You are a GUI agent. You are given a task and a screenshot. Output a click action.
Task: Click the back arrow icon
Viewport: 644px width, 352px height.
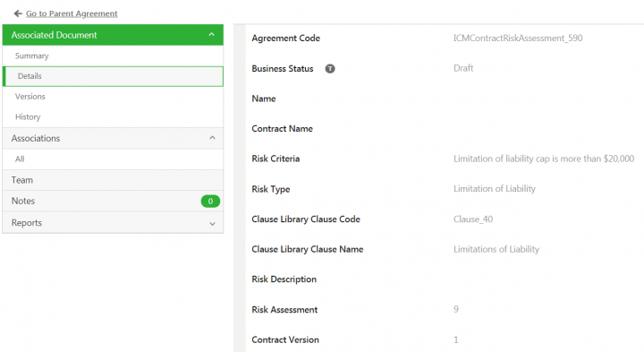tap(18, 13)
